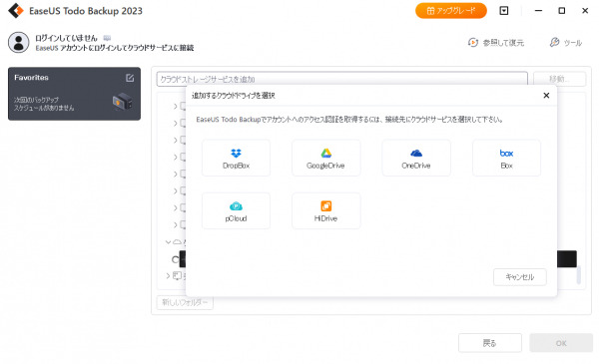Click the user account avatar icon

(x=18, y=42)
